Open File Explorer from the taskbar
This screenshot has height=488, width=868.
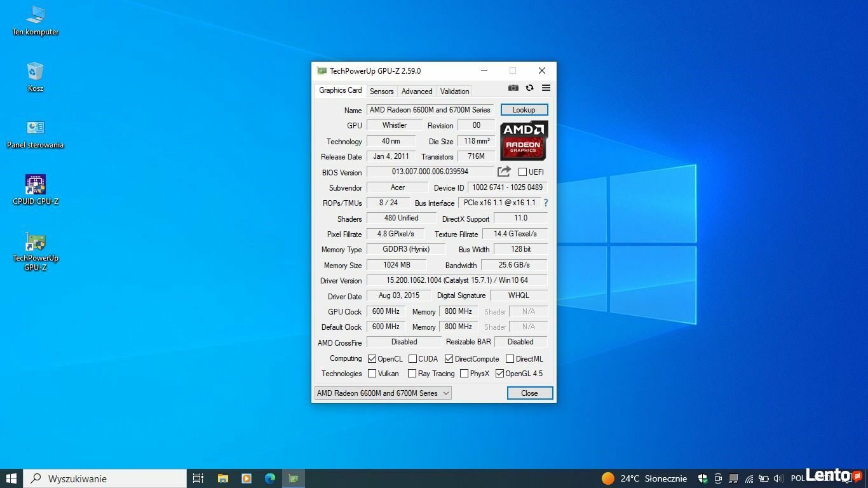[223, 478]
